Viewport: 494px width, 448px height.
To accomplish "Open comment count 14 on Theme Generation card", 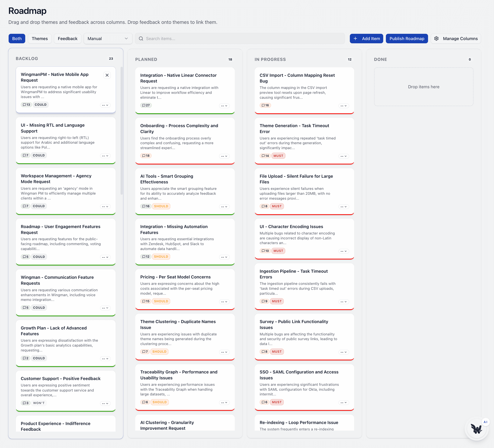I will coord(265,156).
